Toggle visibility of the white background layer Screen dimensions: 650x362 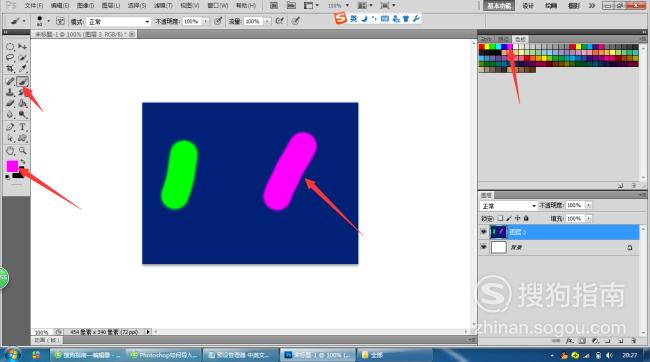(483, 247)
